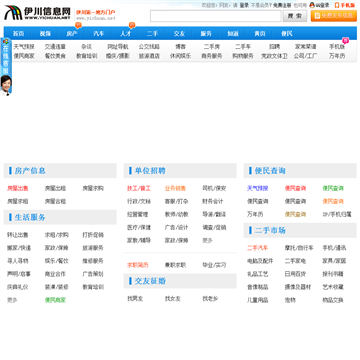Click the 司机/保安 job link
The width and height of the screenshot is (360, 360).
[214, 188]
